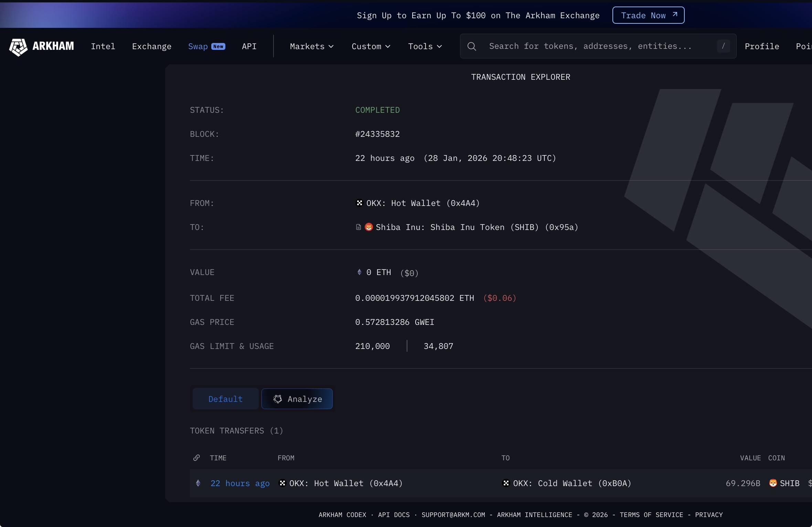Click the OKX Cold Wallet icon in transfers
812x527 pixels.
[x=506, y=483]
